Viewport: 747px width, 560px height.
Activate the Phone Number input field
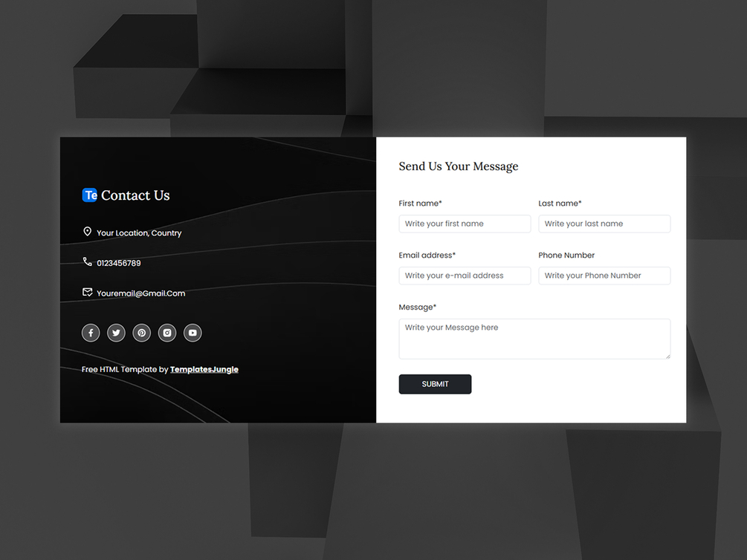tap(604, 276)
